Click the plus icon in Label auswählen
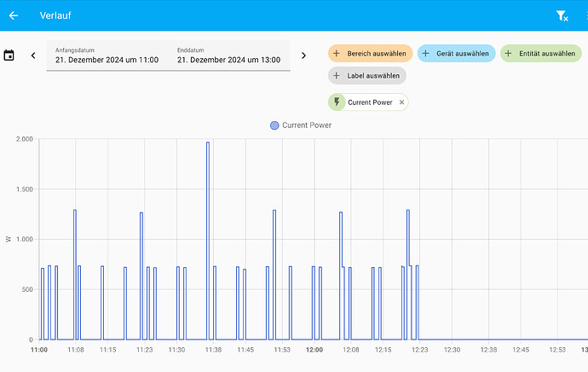Image resolution: width=588 pixels, height=372 pixels. [x=337, y=75]
